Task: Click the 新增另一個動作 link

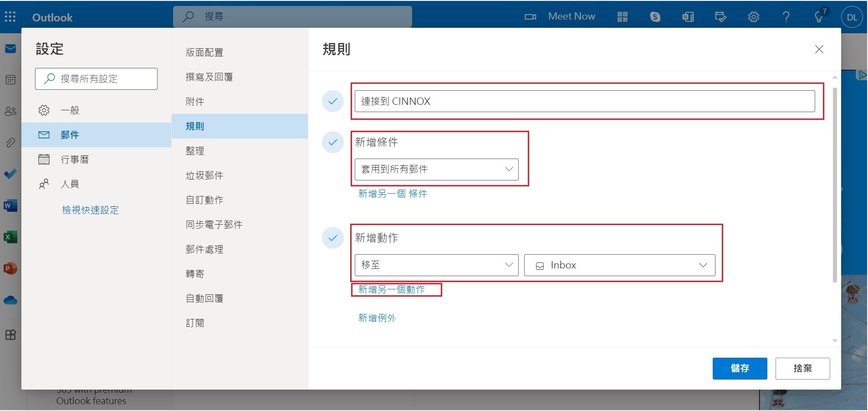Action: [x=392, y=289]
